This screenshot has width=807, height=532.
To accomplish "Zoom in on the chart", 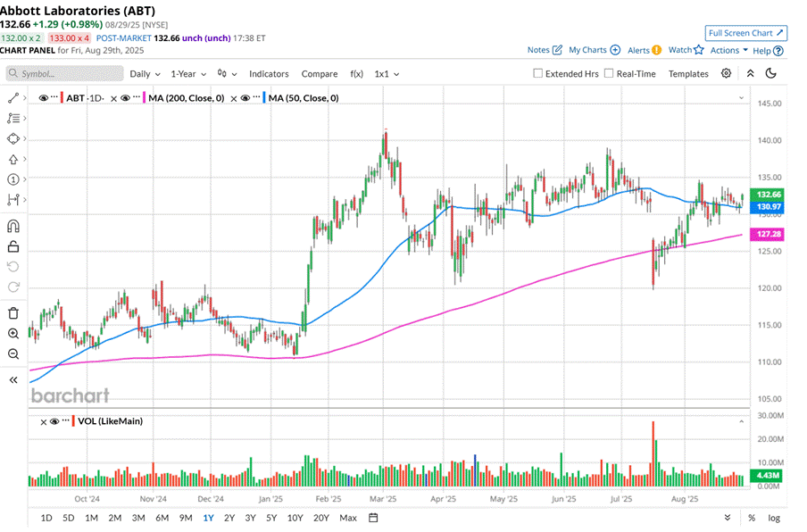I will point(13,334).
